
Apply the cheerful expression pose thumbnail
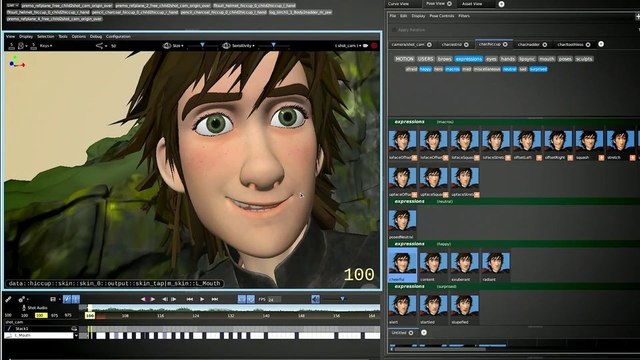coord(402,265)
